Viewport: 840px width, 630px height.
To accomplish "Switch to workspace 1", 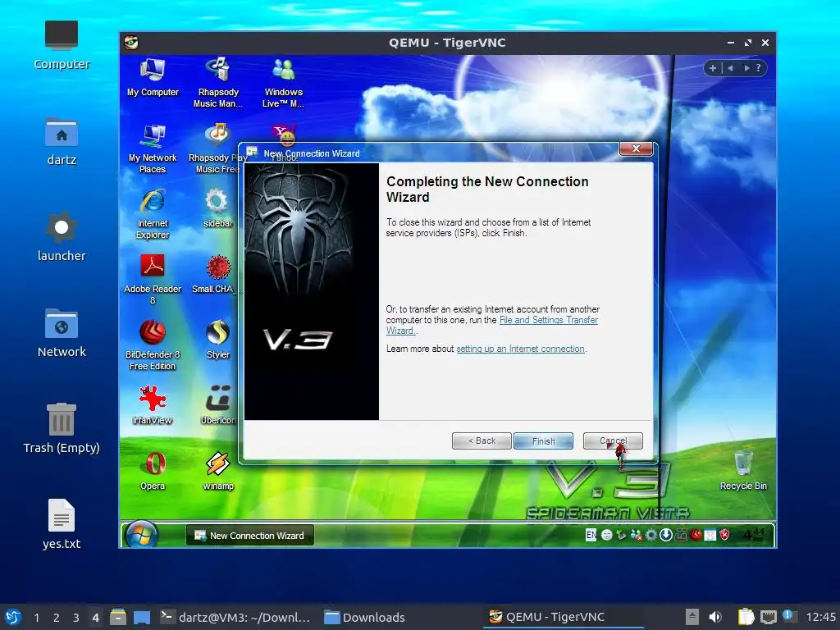I will 36,618.
